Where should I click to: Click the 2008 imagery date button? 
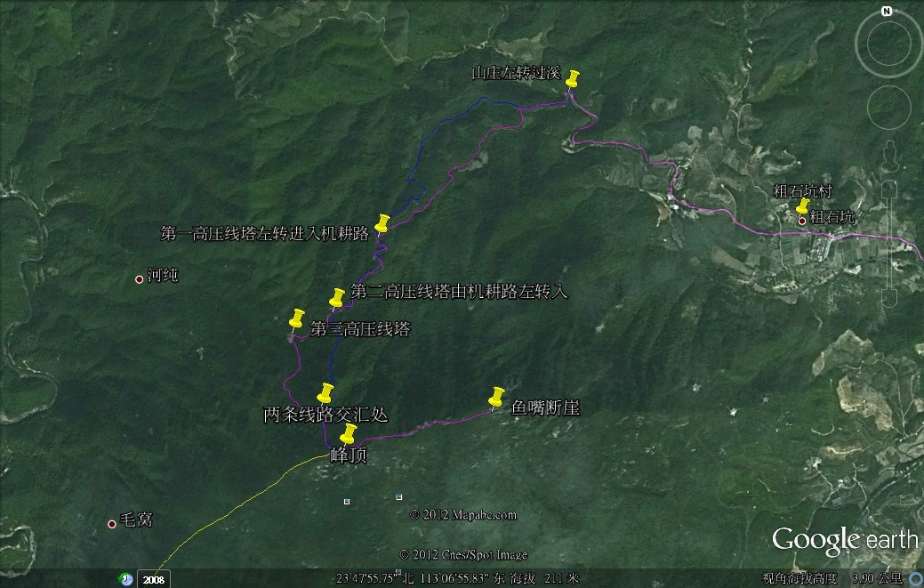click(x=153, y=580)
